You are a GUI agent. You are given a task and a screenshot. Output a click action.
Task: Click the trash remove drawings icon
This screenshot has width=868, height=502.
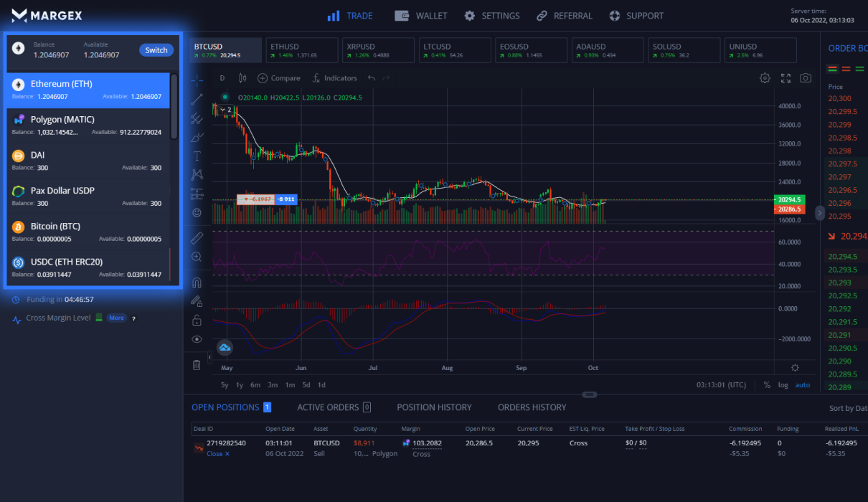(197, 365)
